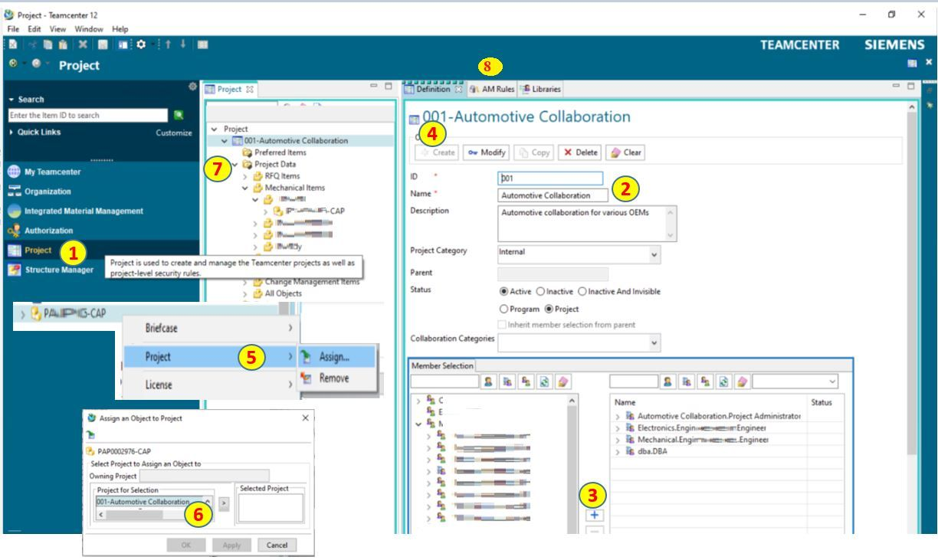Expand the Quick Links section

tap(11, 133)
